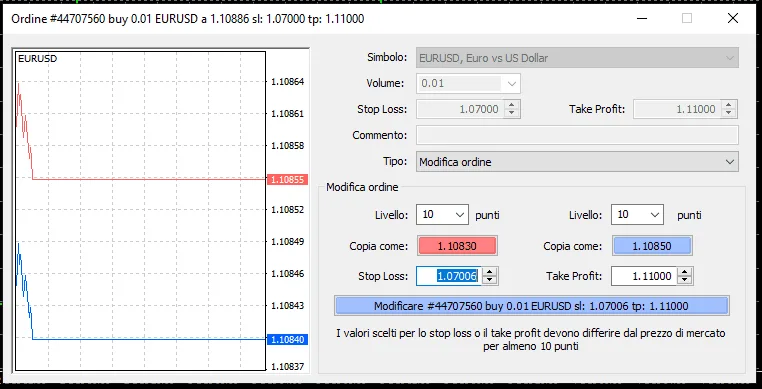Click the blue 1.10840 bid price label on chart
This screenshot has height=389, width=762.
287,339
